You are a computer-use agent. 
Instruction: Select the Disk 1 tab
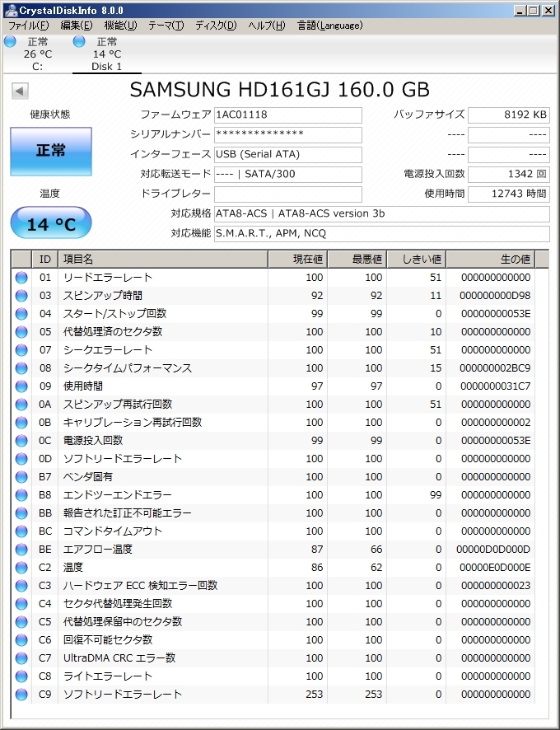pyautogui.click(x=106, y=54)
